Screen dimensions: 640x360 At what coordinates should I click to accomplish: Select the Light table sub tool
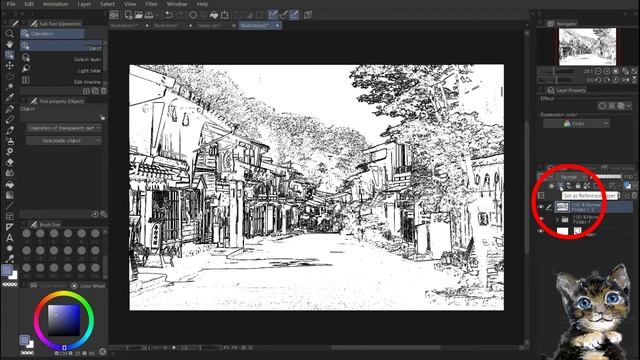coord(62,70)
